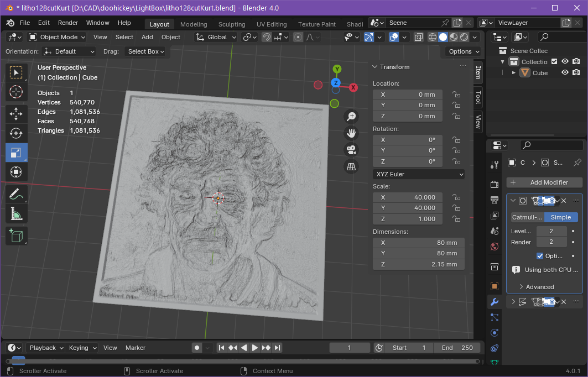Screen dimensions: 588x377
Task: Open Object properties orange square icon
Action: 495,286
